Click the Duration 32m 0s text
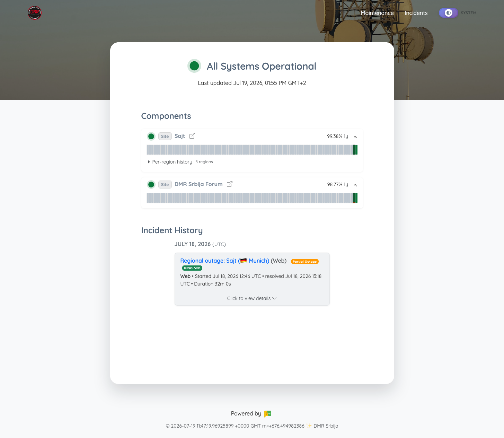Viewport: 504px width, 438px height. [212, 284]
